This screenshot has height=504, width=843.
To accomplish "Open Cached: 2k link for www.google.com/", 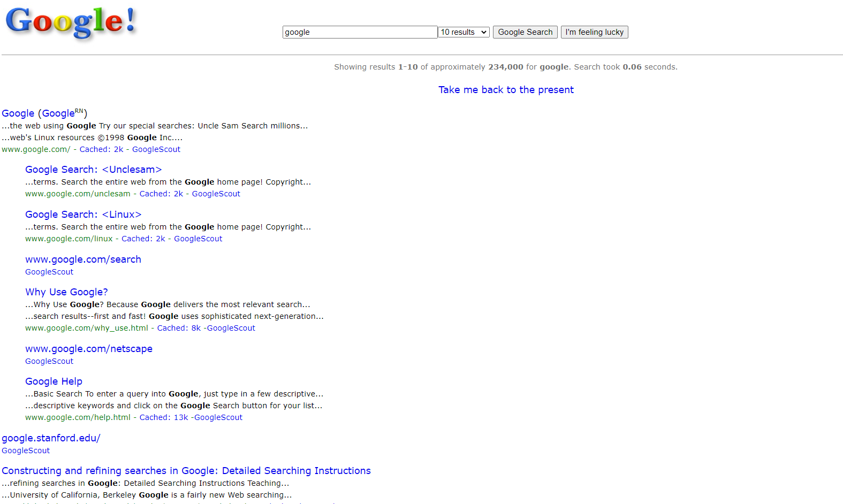I will (101, 149).
